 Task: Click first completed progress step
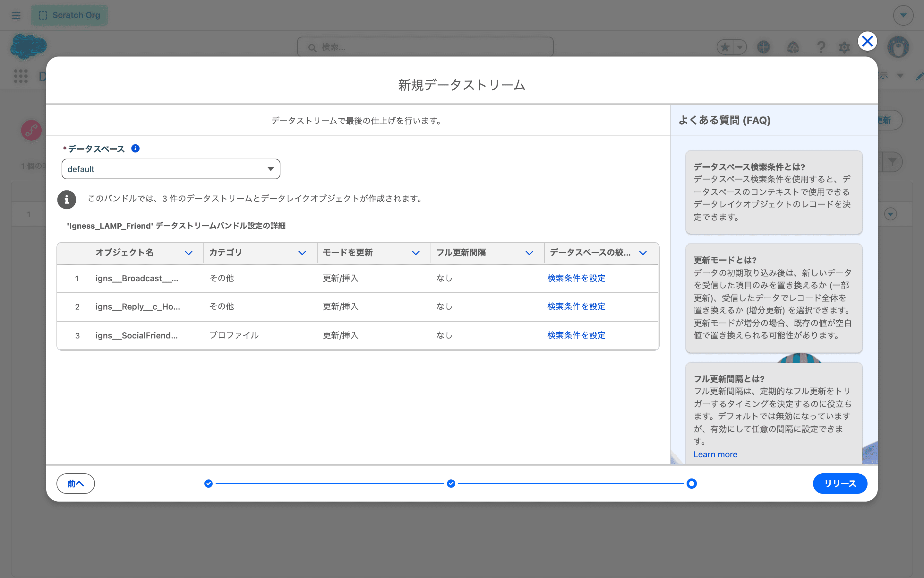point(209,484)
